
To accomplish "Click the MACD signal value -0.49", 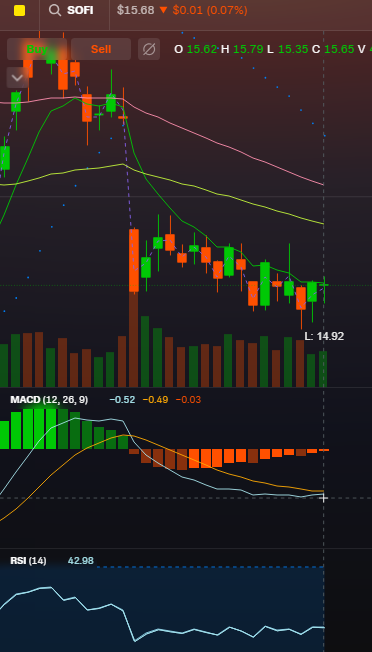I will [155, 400].
